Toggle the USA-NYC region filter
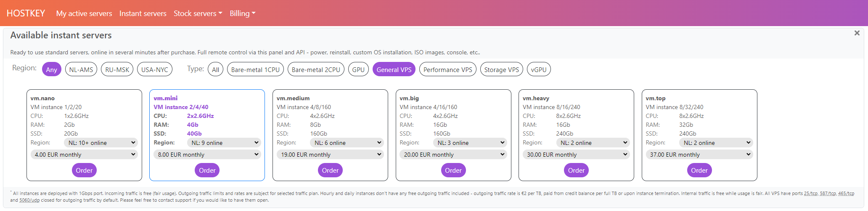Viewport: 868px width, 211px height. (154, 69)
